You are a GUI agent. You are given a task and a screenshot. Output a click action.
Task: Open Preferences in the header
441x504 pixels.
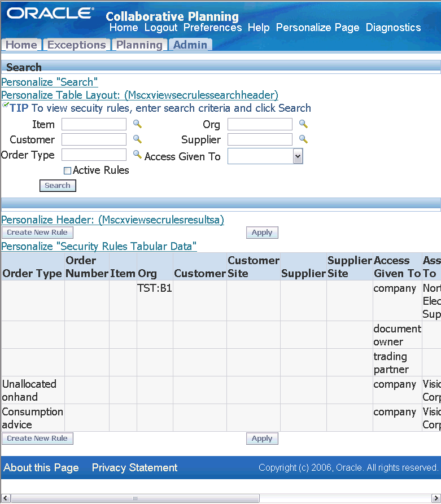[213, 28]
